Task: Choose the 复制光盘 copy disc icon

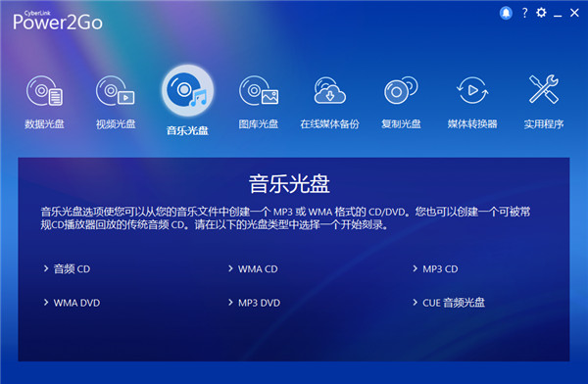Action: click(401, 90)
